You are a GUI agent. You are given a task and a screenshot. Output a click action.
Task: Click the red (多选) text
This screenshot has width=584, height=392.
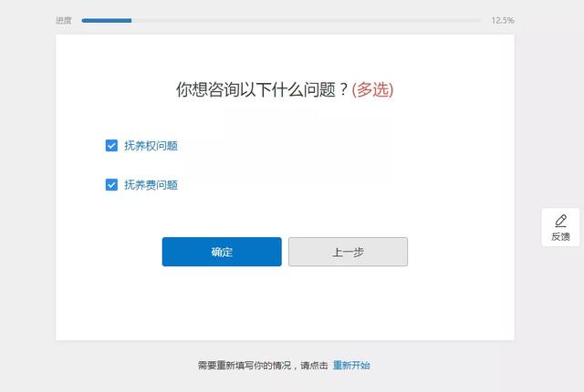click(x=372, y=89)
